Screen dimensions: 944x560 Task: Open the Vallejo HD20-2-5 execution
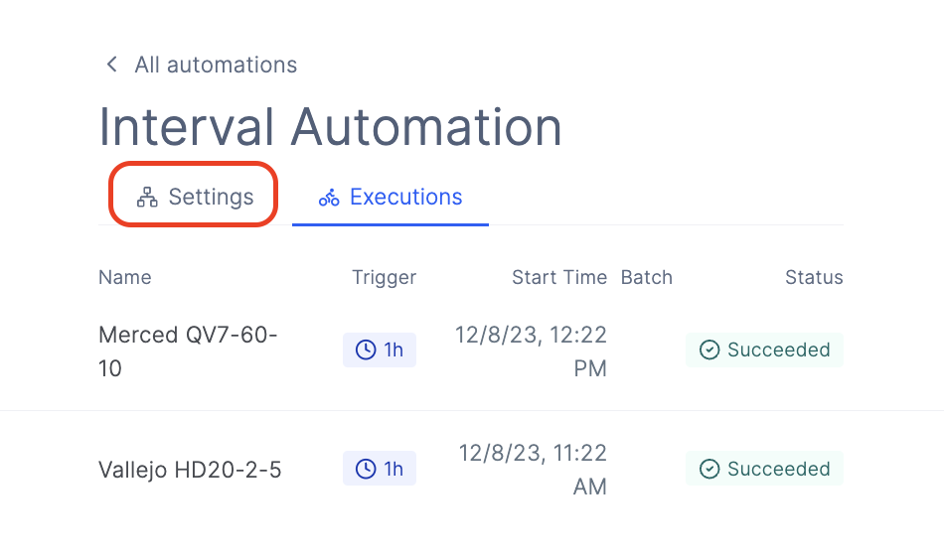(x=190, y=470)
